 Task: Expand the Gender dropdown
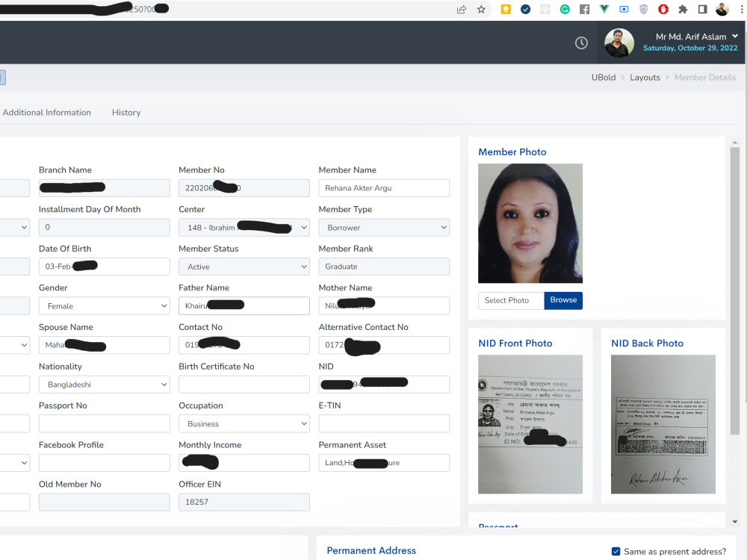(104, 305)
